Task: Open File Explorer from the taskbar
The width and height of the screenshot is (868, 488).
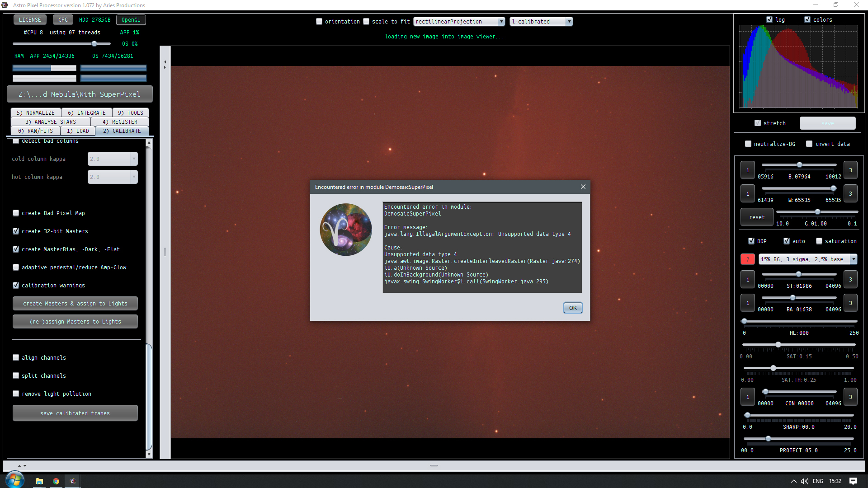Action: point(39,481)
